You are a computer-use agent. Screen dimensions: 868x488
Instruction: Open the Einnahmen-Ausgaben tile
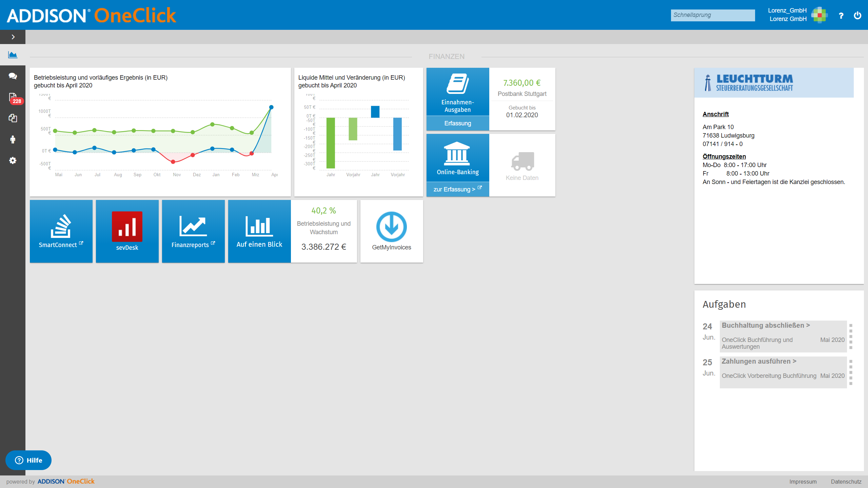click(458, 91)
